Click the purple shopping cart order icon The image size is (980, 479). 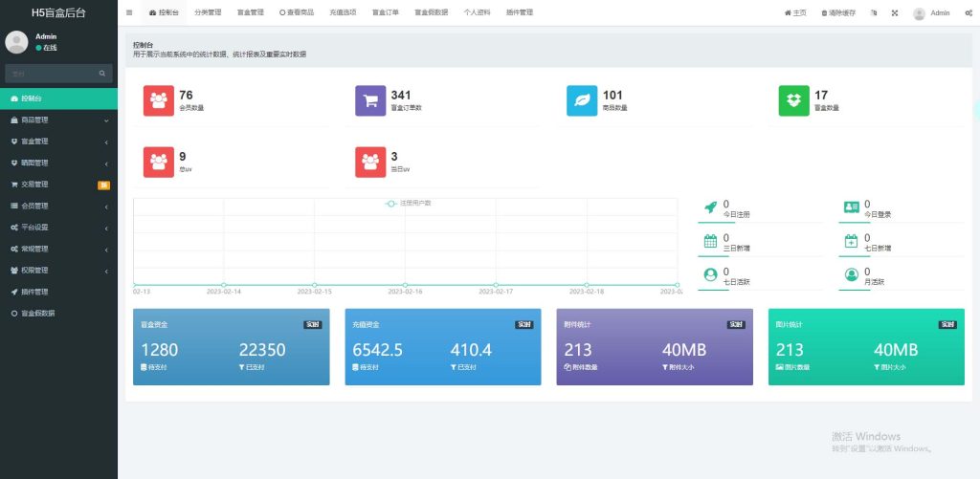tap(370, 100)
